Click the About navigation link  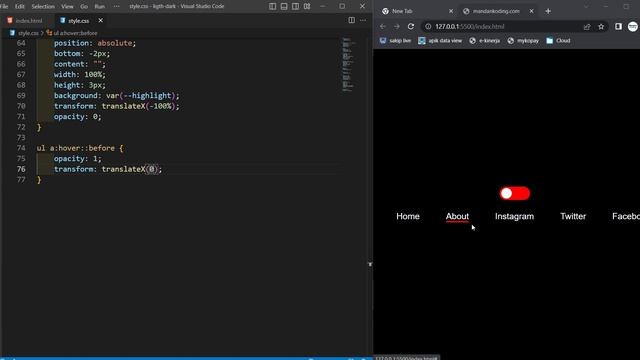tap(457, 216)
